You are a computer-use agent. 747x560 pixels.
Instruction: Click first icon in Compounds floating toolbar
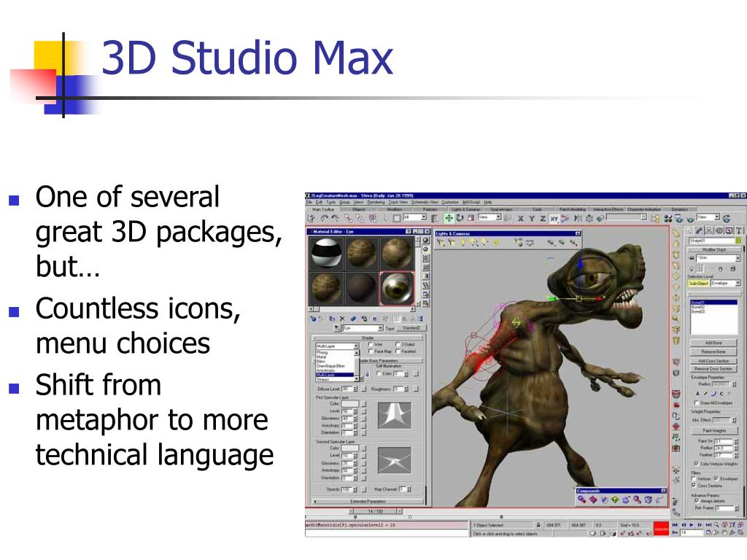(x=581, y=499)
